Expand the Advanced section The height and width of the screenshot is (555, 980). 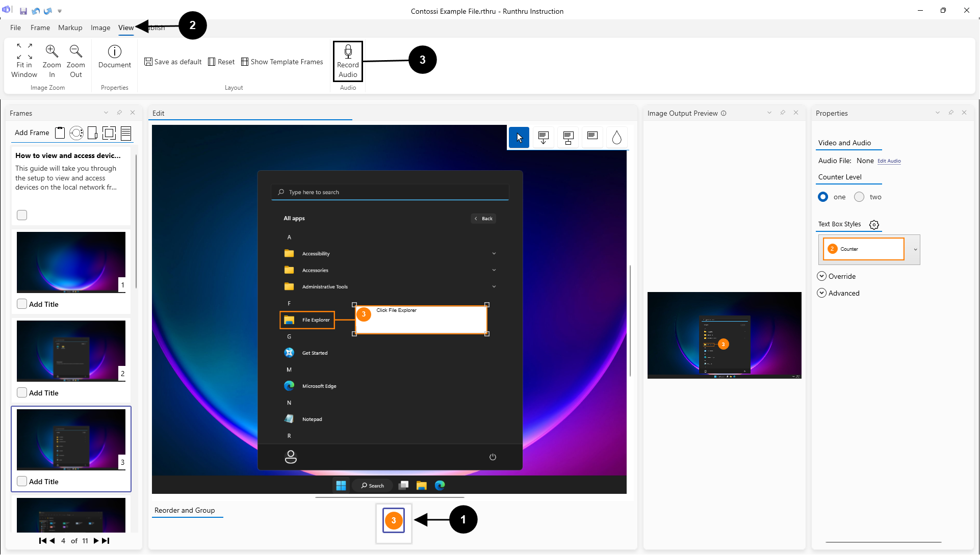[821, 293]
